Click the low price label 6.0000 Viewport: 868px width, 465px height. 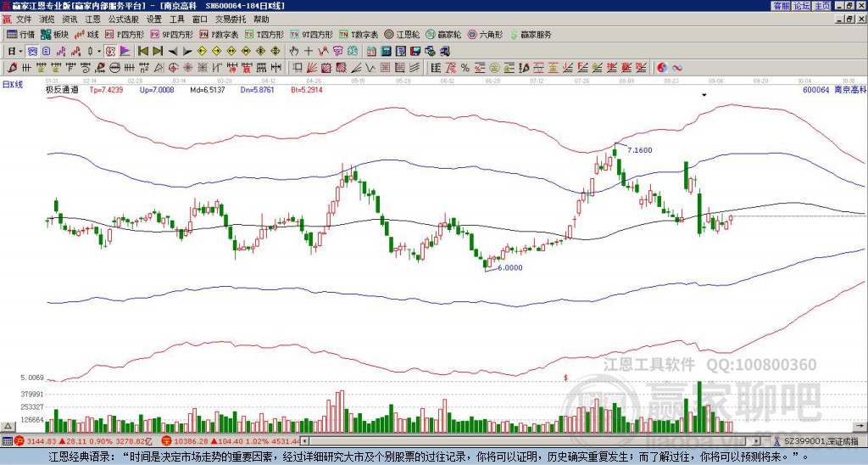point(509,267)
